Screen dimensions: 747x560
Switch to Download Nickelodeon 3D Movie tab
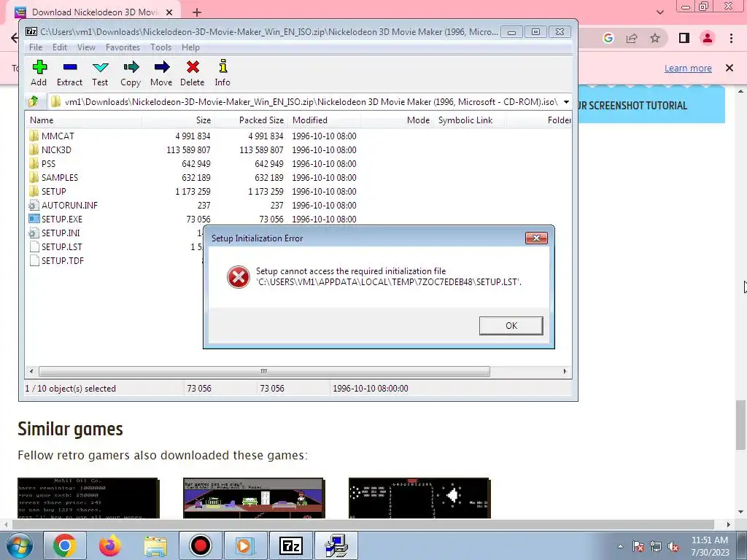tap(95, 12)
